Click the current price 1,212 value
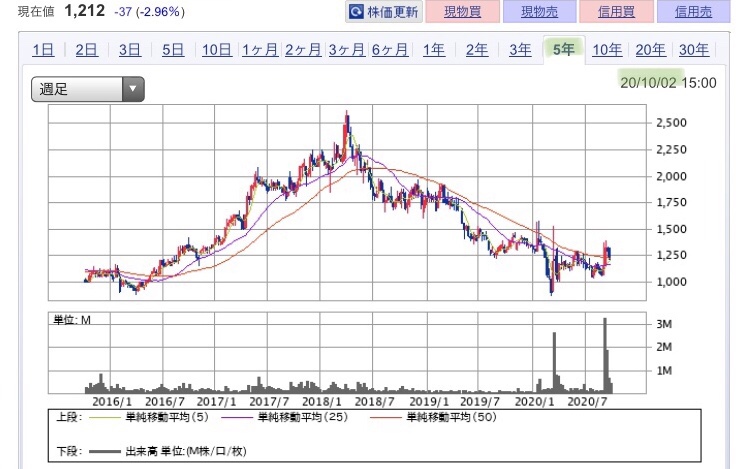This screenshot has width=736, height=469. 84,10
